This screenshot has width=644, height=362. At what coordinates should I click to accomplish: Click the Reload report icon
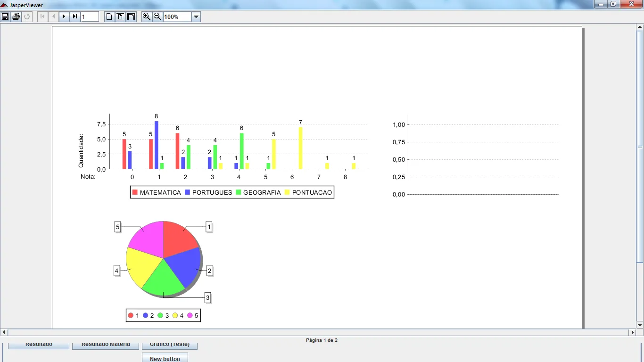click(x=27, y=17)
